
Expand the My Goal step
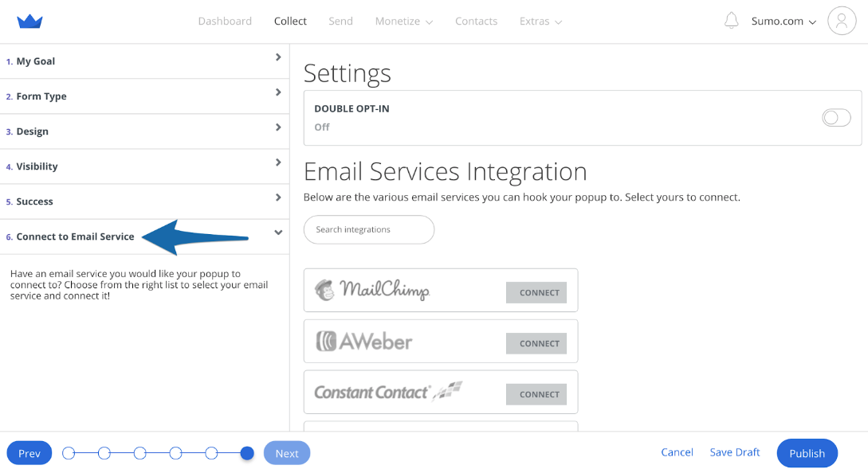(x=144, y=61)
